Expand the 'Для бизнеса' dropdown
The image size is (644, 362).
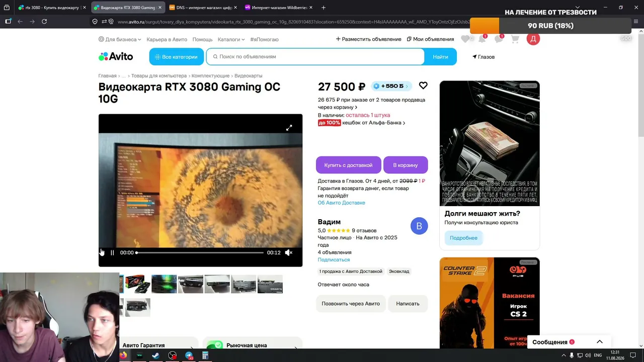tap(120, 39)
